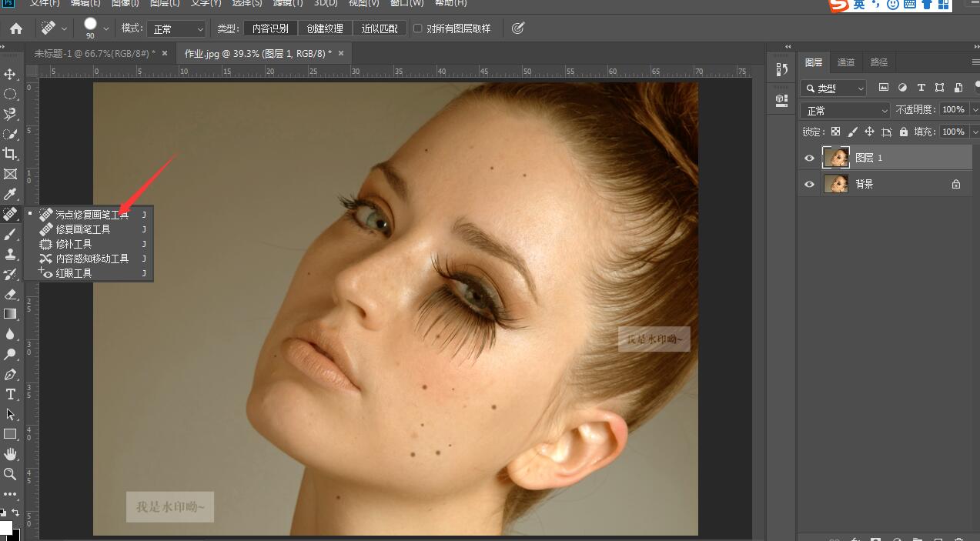Viewport: 980px width, 541px height.
Task: Enable 对所有图层取样 checkbox
Action: pyautogui.click(x=418, y=28)
